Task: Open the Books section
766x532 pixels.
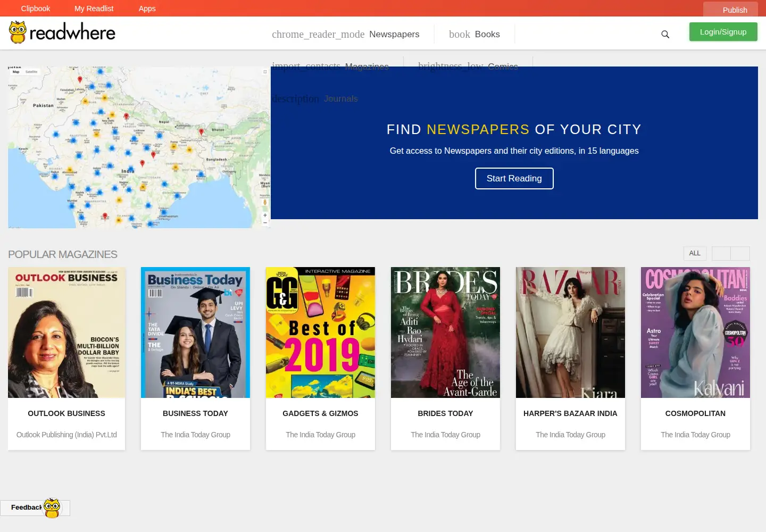Action: point(474,34)
